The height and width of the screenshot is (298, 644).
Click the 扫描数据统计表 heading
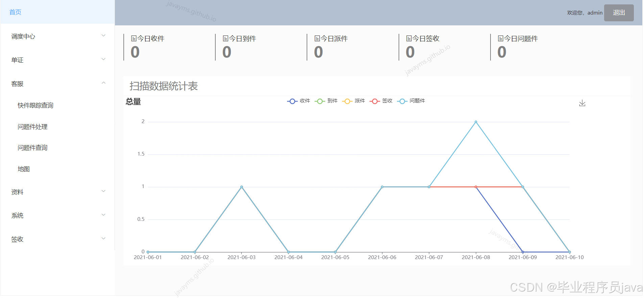point(164,86)
